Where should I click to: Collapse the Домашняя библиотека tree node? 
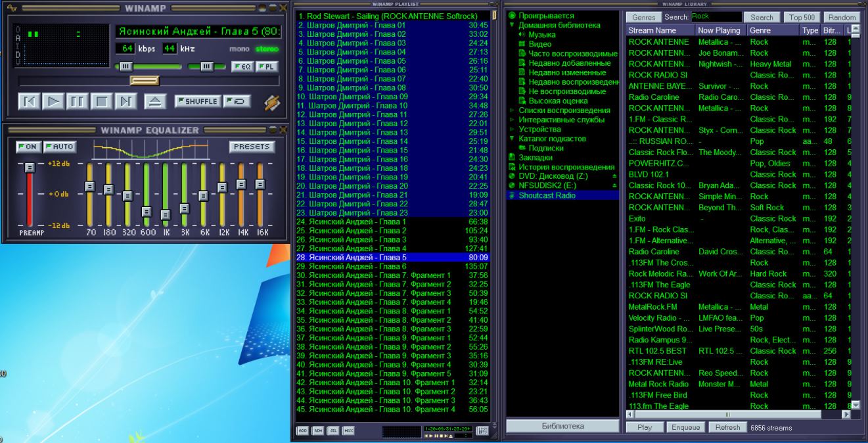click(512, 25)
